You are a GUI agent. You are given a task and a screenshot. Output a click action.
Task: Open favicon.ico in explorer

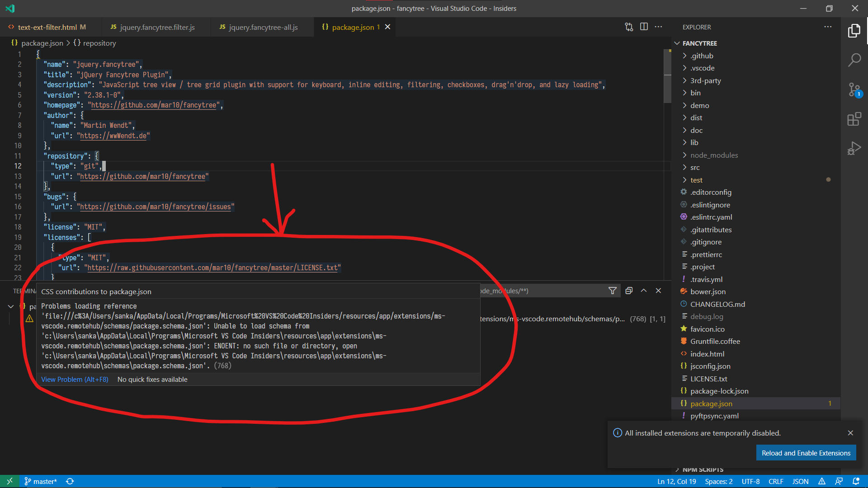708,329
